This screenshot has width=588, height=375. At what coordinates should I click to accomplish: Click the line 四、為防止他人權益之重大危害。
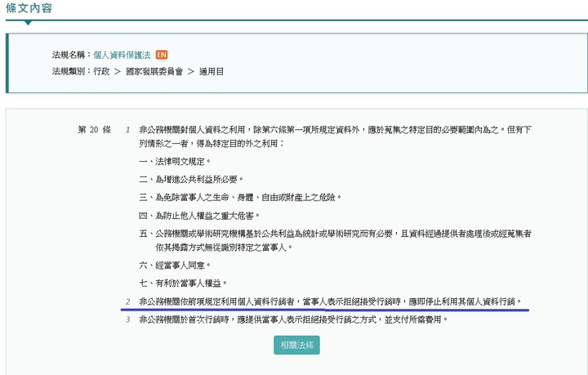[199, 216]
